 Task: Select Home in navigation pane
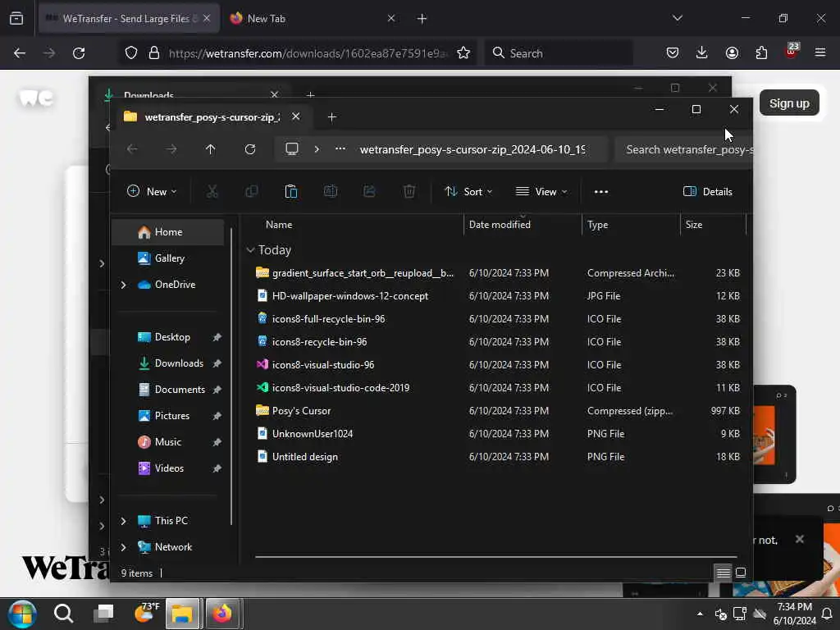pos(168,232)
